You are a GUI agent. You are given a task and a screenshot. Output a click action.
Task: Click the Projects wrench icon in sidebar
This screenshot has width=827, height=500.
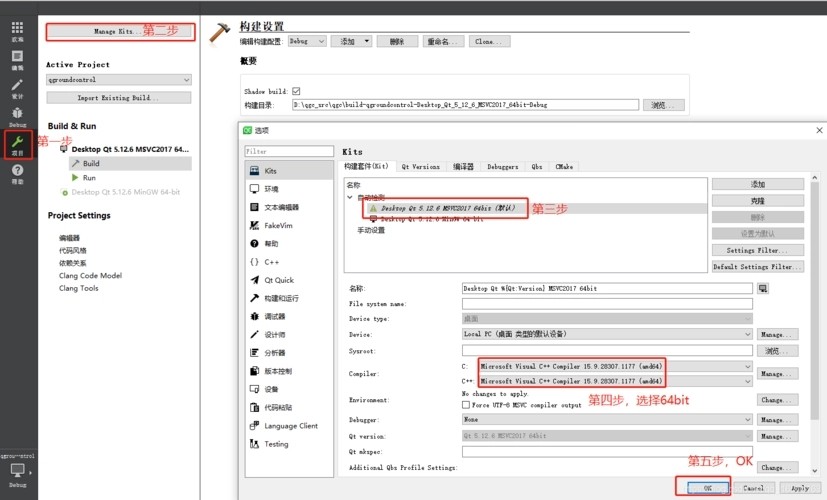click(17, 147)
